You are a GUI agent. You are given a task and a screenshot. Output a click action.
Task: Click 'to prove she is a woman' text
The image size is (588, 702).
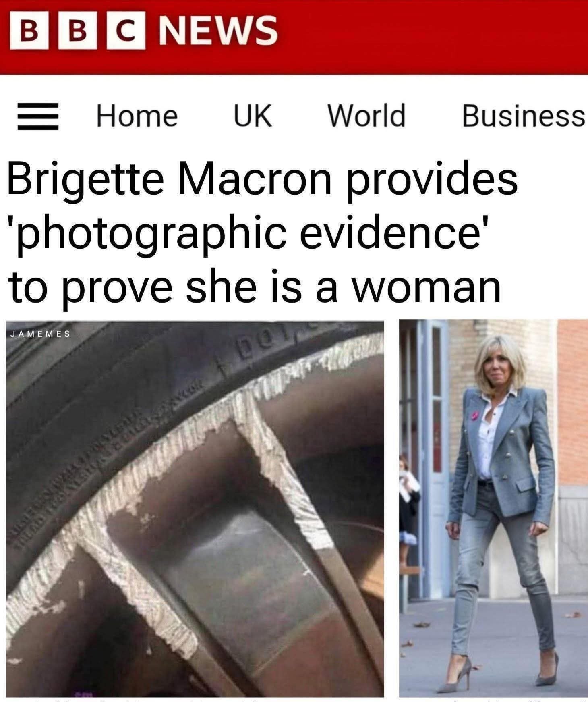point(254,287)
